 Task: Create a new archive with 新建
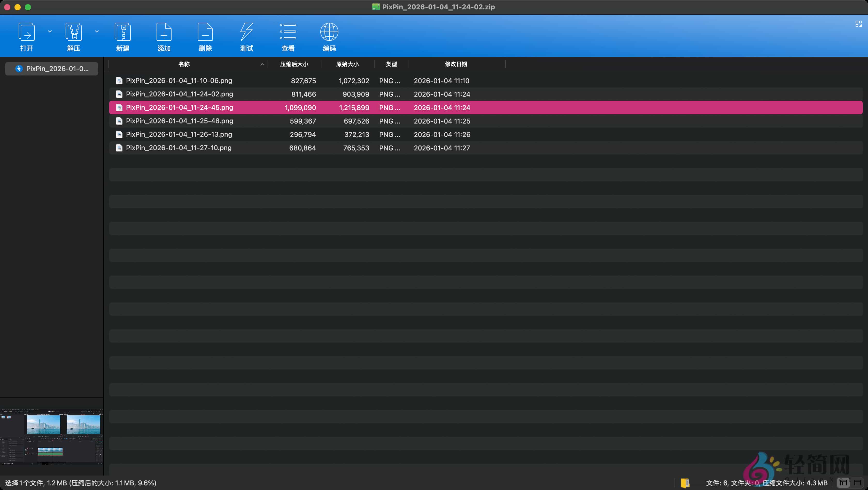click(x=123, y=32)
